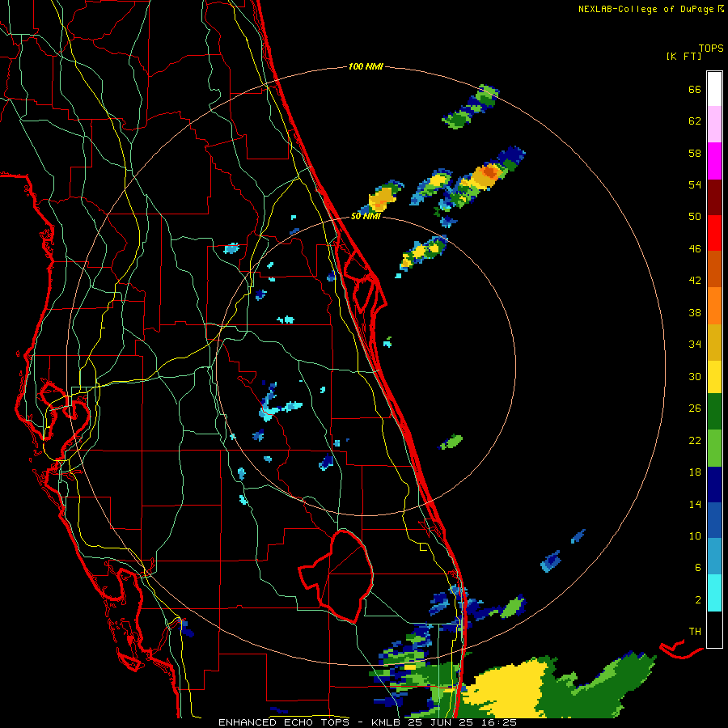The width and height of the screenshot is (728, 728).
Task: Pick the bright red legend swatch
Action: point(714,233)
